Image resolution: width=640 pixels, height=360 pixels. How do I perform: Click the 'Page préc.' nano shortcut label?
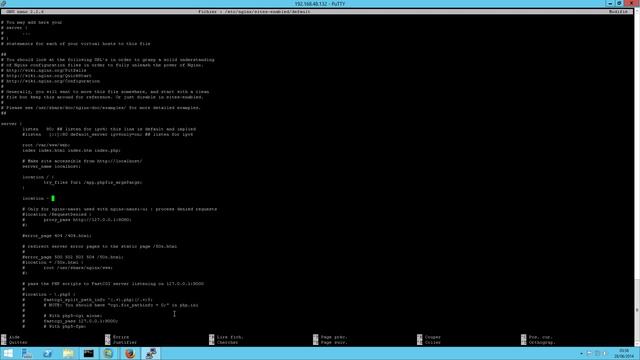point(334,337)
